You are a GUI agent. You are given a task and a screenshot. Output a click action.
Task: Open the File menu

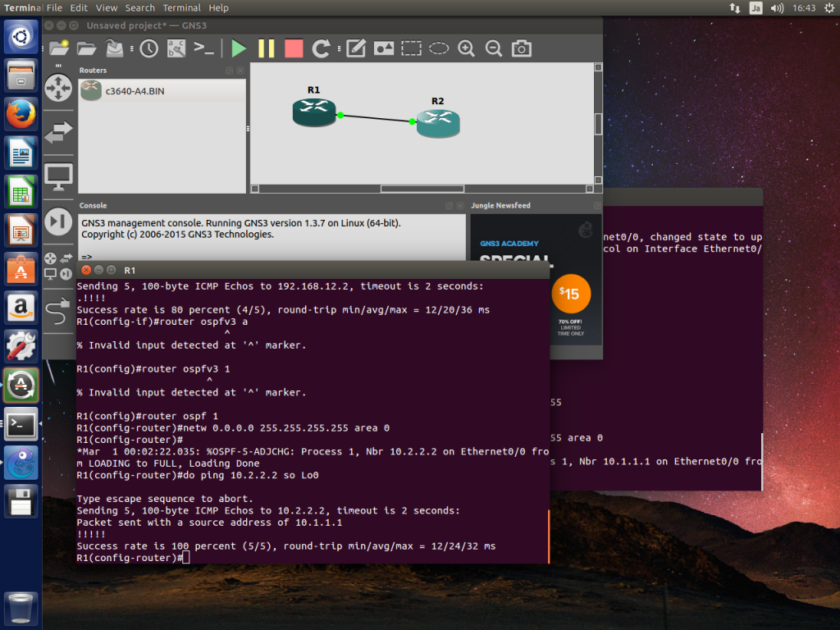click(x=54, y=8)
